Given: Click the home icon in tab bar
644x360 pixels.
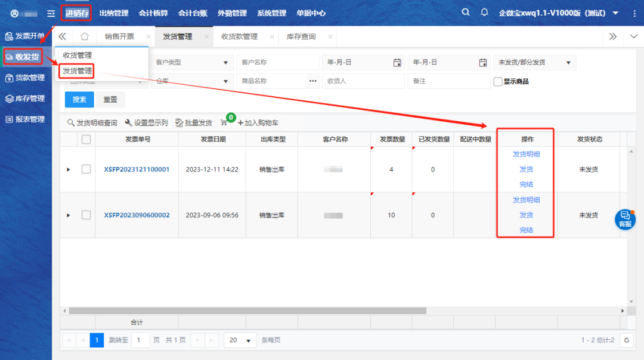Looking at the screenshot, I should pos(85,36).
